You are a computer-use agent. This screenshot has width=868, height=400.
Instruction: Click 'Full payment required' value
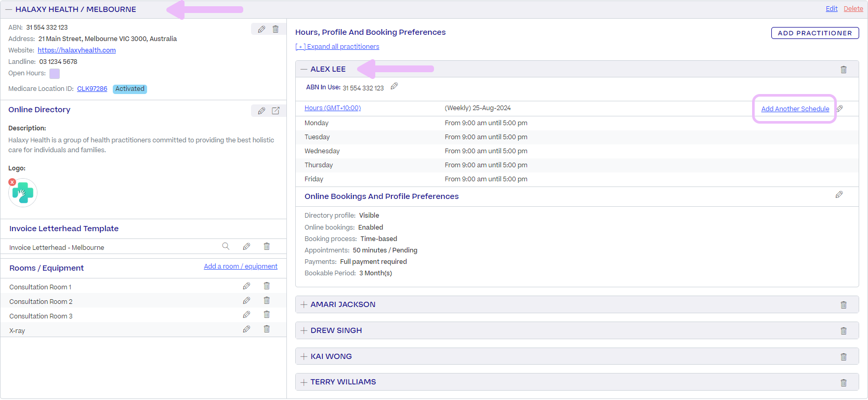pyautogui.click(x=373, y=262)
